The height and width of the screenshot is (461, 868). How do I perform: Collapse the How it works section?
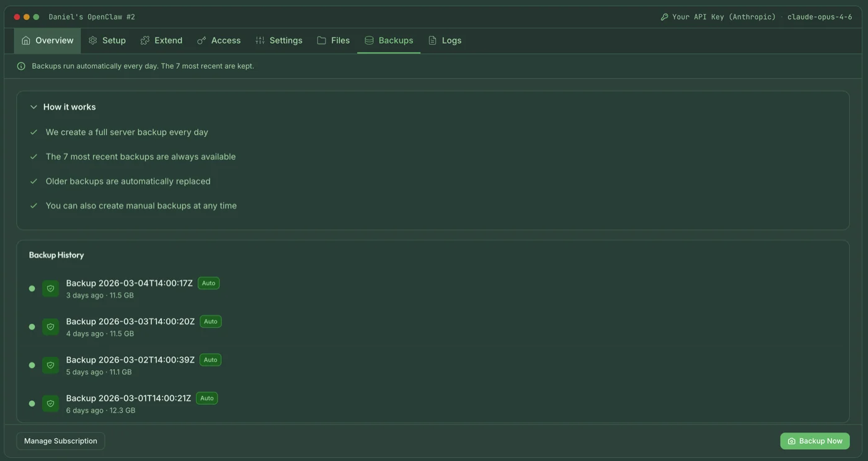coord(33,107)
